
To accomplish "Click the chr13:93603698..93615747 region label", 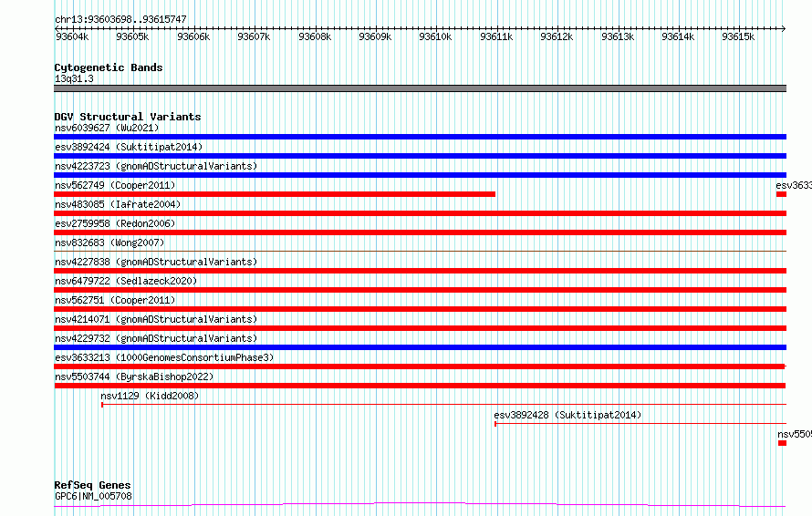I will (x=120, y=19).
